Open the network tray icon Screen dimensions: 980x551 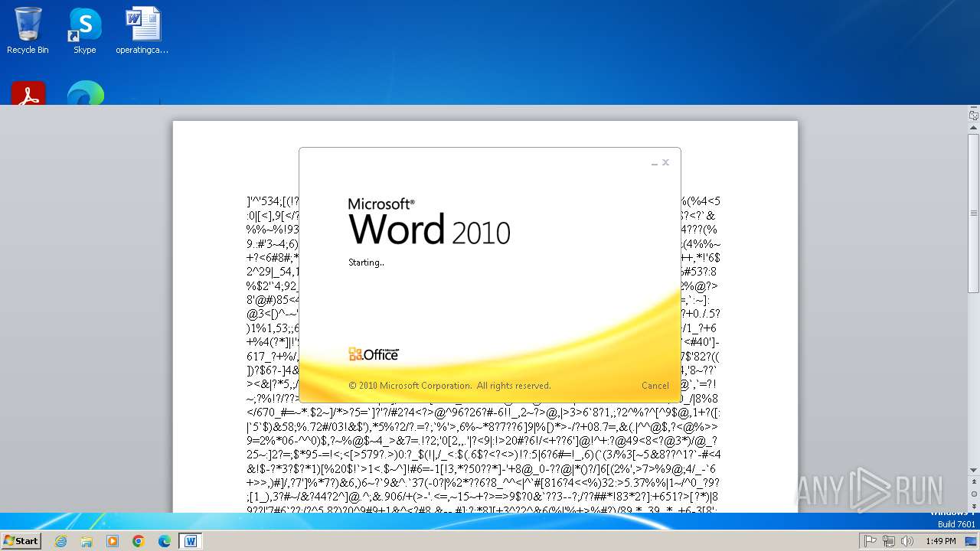[889, 541]
